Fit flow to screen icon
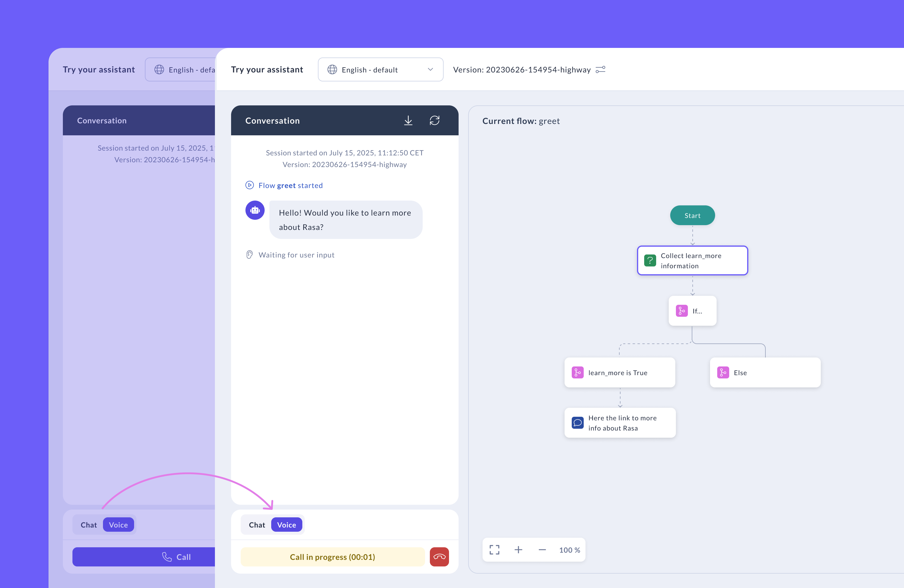The height and width of the screenshot is (588, 904). pos(494,550)
